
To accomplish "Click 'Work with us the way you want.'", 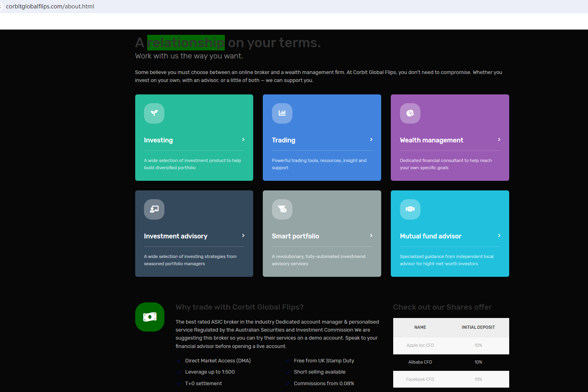I will click(189, 56).
